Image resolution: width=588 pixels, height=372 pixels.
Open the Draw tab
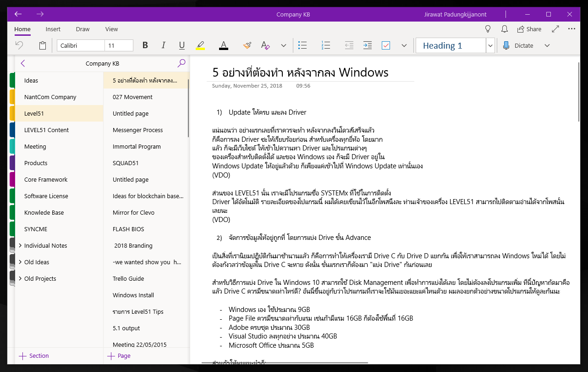(x=82, y=29)
